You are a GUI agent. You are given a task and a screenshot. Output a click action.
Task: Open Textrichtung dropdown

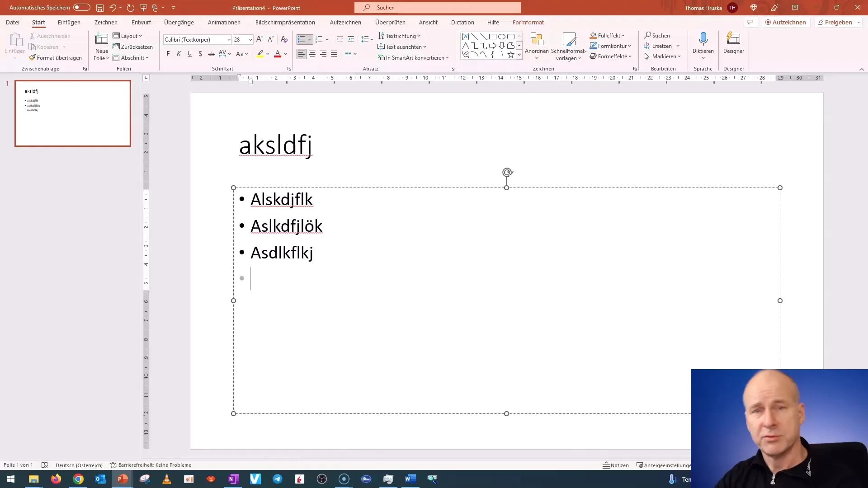pyautogui.click(x=399, y=36)
